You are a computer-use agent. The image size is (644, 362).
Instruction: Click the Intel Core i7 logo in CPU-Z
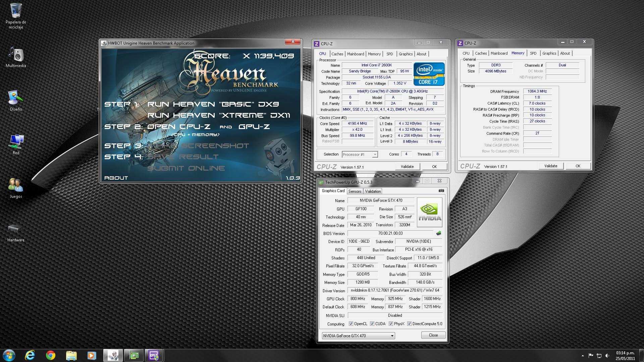coord(429,74)
